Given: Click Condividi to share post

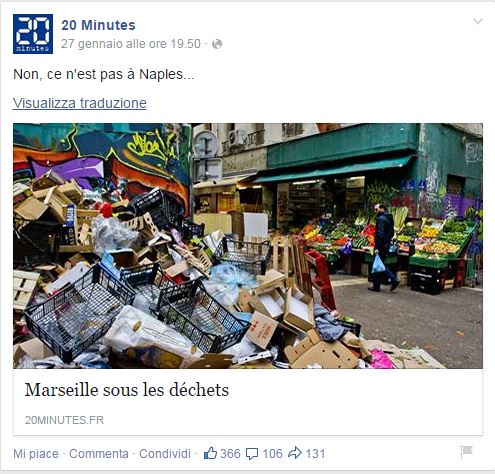Looking at the screenshot, I should (165, 454).
